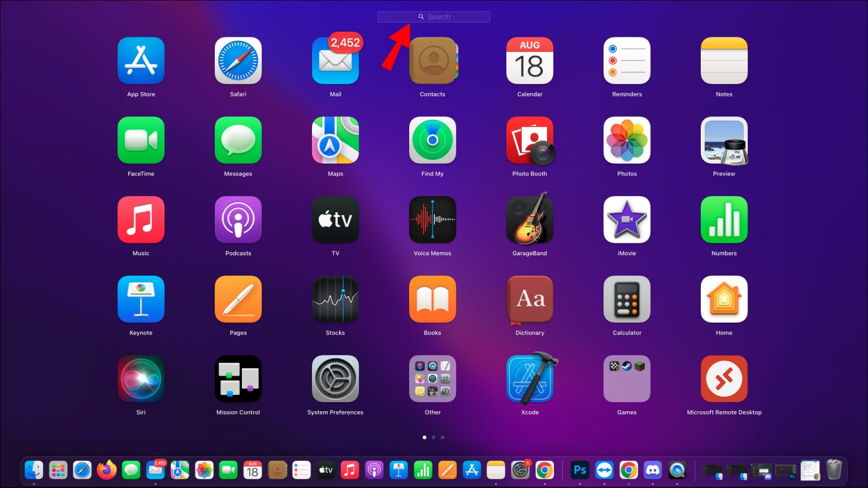Viewport: 868px width, 488px height.
Task: Open Voice Memos
Action: point(432,220)
